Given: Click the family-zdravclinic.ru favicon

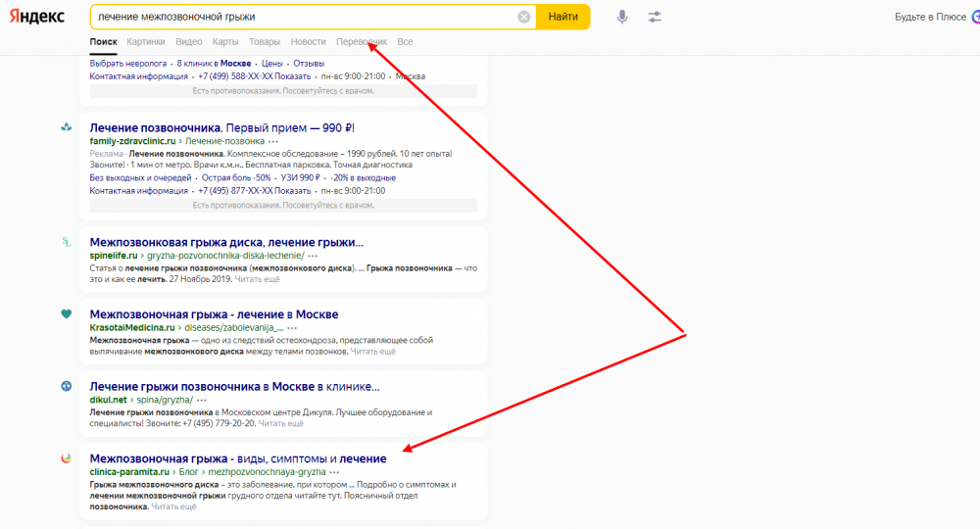Looking at the screenshot, I should pyautogui.click(x=66, y=127).
